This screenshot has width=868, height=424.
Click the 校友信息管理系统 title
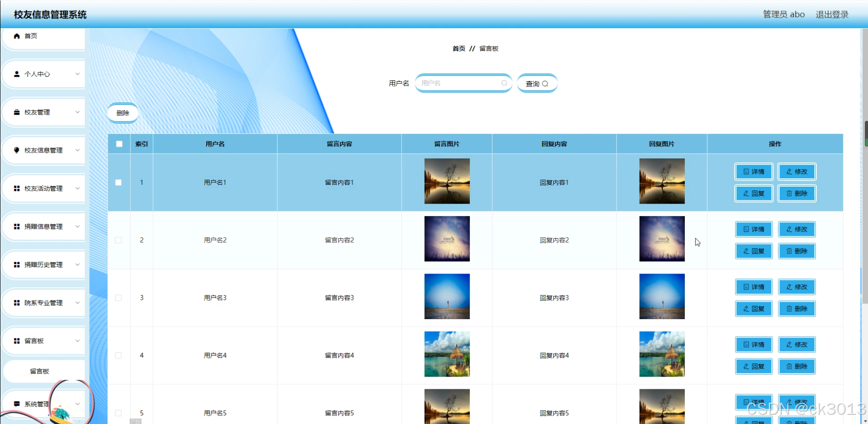(x=50, y=15)
